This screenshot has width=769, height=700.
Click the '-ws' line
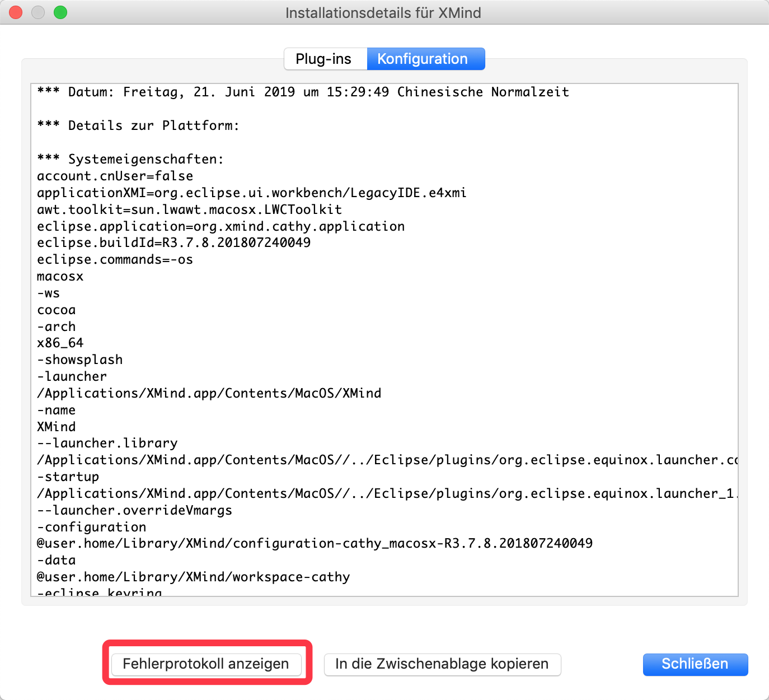tap(48, 293)
